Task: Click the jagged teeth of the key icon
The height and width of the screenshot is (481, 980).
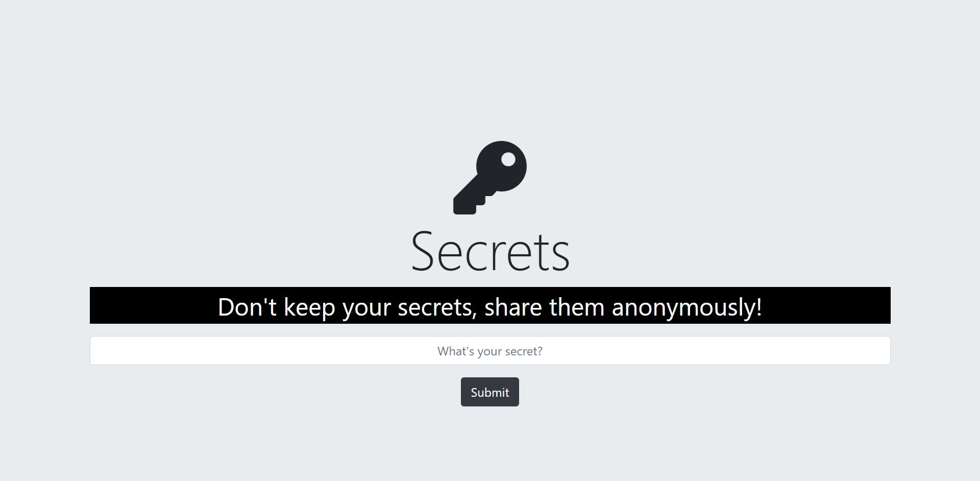Action: (475, 204)
